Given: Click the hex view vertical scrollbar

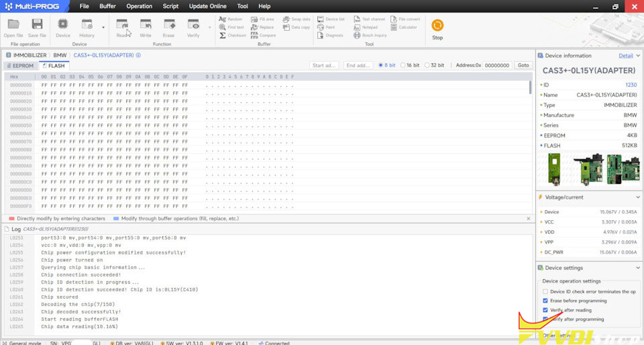Looking at the screenshot, I should (530, 87).
